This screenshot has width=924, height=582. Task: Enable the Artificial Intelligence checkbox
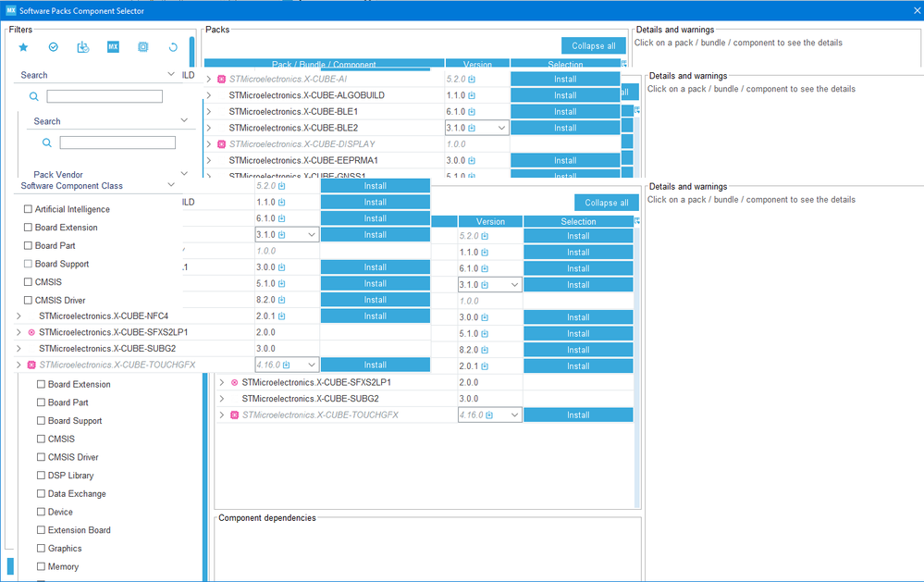tap(28, 209)
